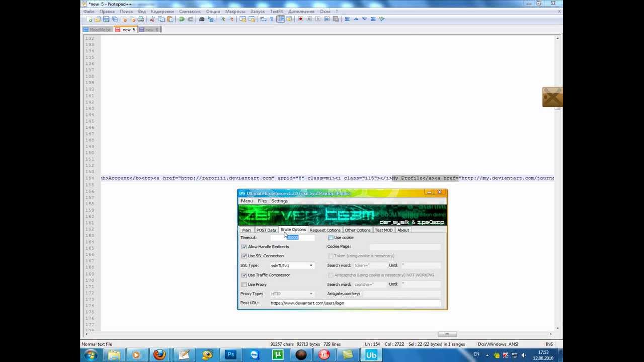The width and height of the screenshot is (644, 362).
Task: Click the Save Recorded Macro icon
Action: point(335,19)
